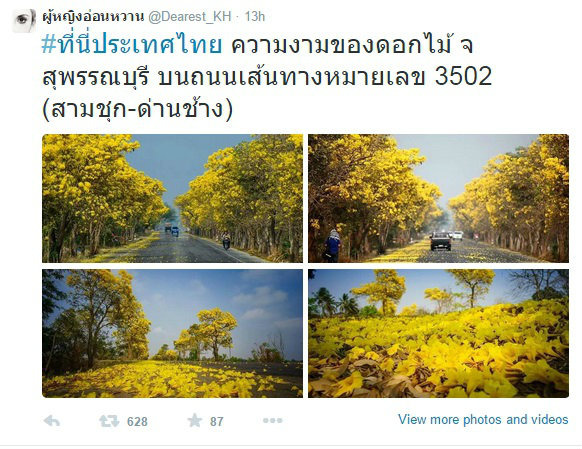Click the person walking in top-right photo
Screen dimensions: 582x449
click(x=332, y=246)
